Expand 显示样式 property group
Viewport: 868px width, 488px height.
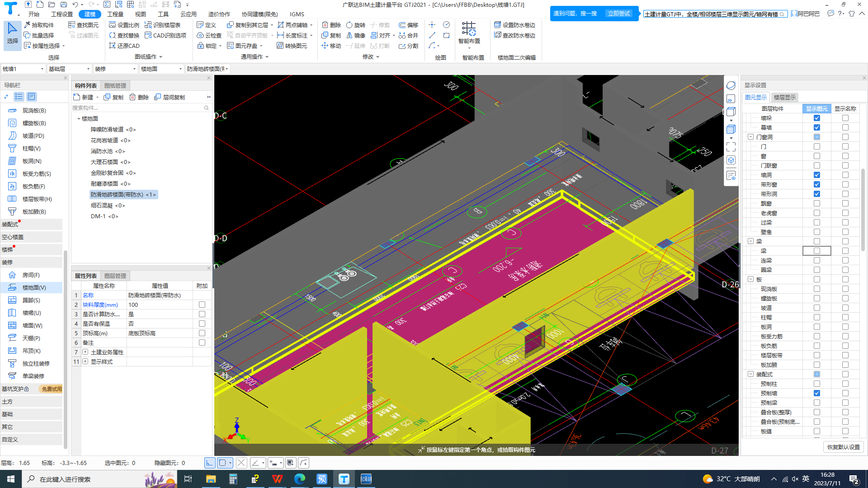tap(85, 361)
